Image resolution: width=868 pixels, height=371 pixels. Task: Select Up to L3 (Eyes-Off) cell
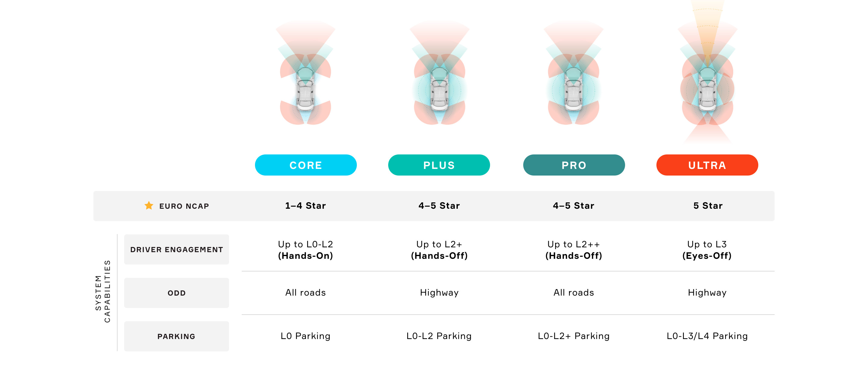click(707, 250)
